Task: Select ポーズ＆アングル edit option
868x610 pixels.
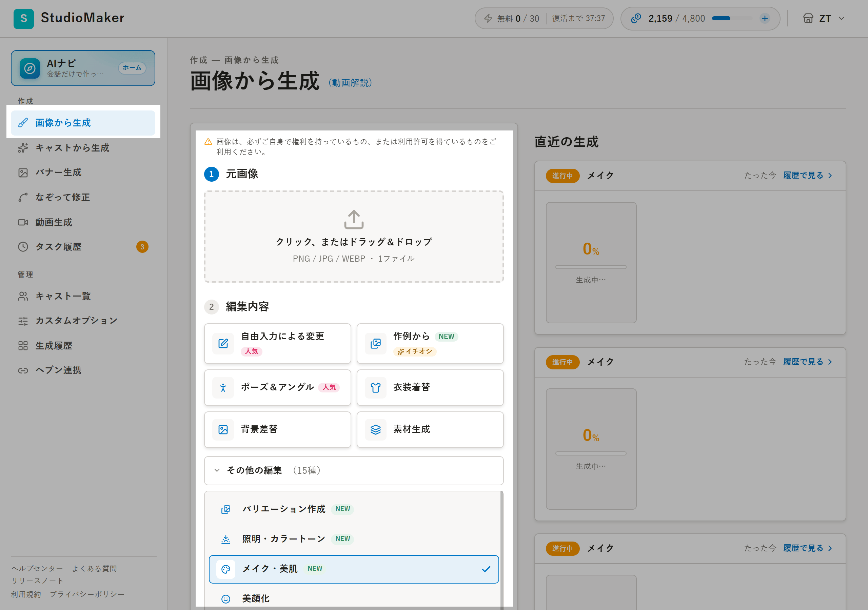Action: pos(277,388)
